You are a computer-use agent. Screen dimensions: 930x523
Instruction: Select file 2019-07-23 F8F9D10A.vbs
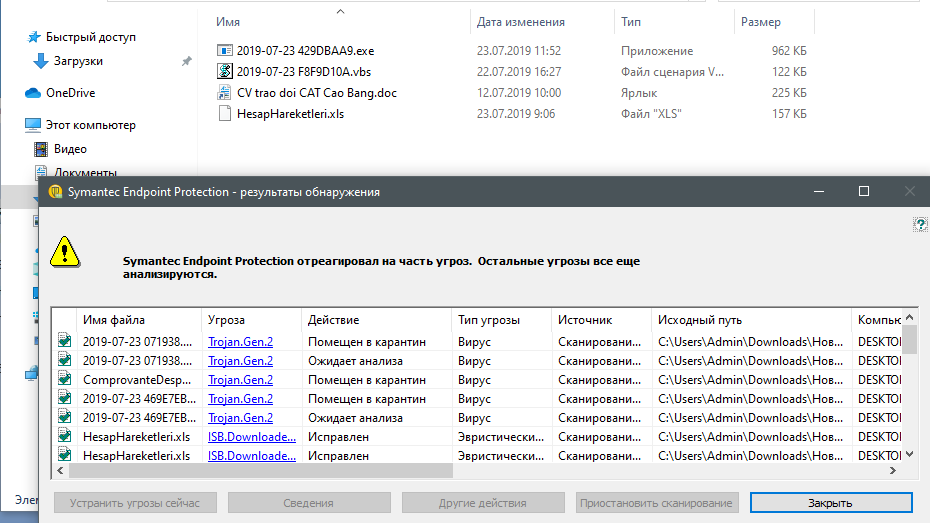(304, 72)
